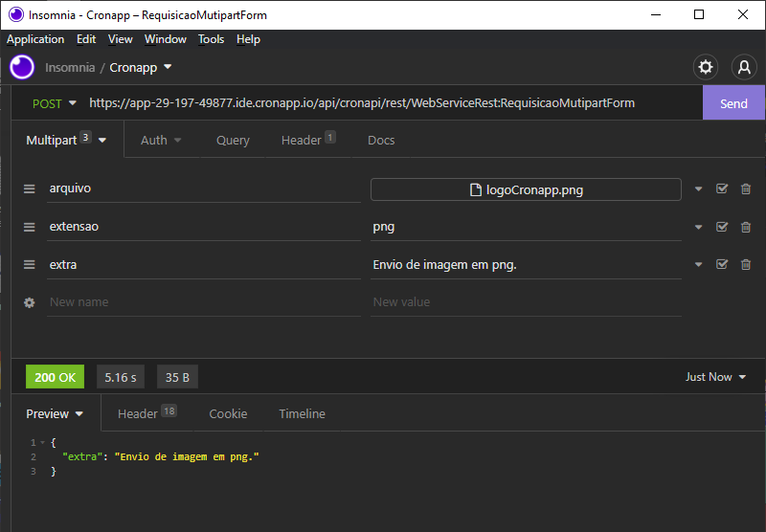Screen dimensions: 766x532
Task: Expand the Cronapp workspace dropdown
Action: pyautogui.click(x=168, y=66)
